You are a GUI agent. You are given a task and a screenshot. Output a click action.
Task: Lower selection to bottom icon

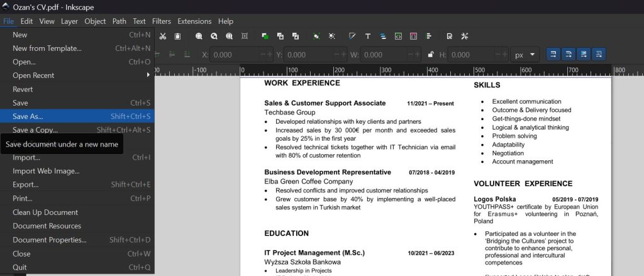(187, 54)
